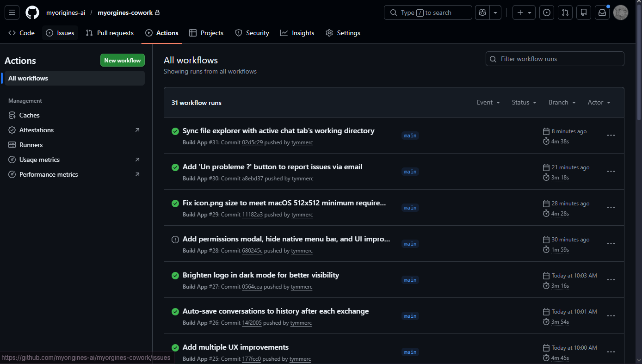The height and width of the screenshot is (364, 642).
Task: Click the main branch label for Build App #31
Action: pyautogui.click(x=410, y=136)
